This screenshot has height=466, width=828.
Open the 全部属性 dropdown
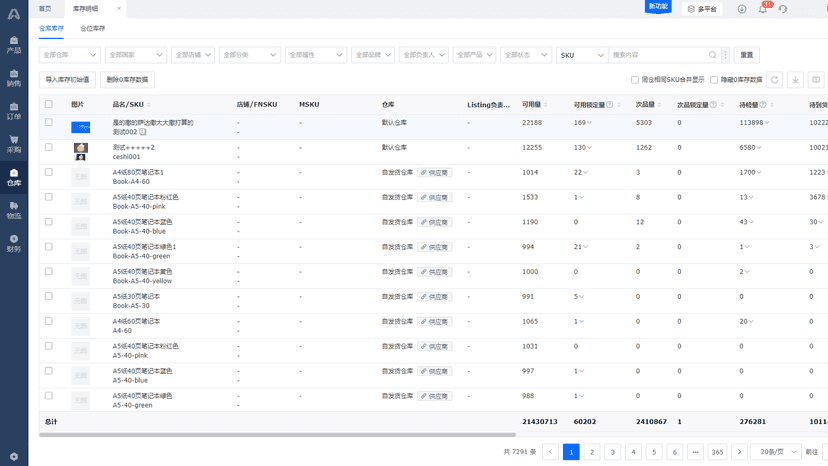(316, 55)
